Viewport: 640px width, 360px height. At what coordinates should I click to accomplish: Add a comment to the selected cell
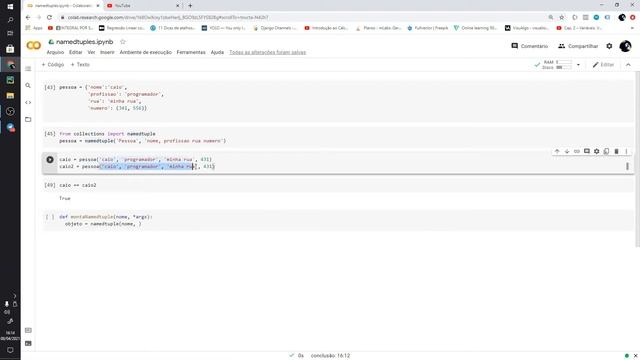click(587, 151)
